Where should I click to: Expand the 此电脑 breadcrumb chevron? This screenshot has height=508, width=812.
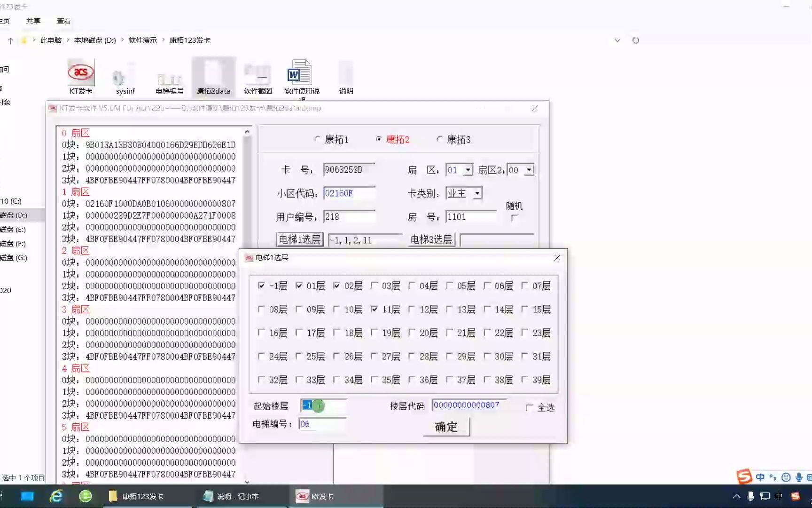pos(68,40)
